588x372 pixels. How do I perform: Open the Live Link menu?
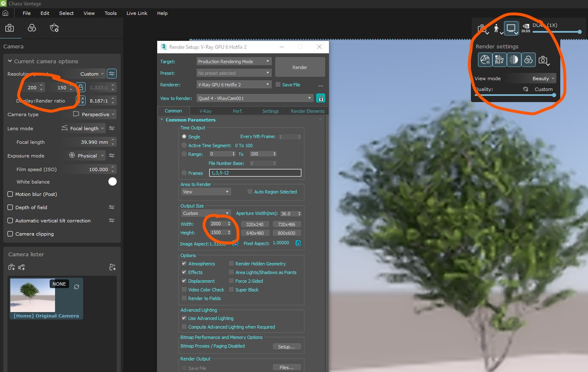pyautogui.click(x=137, y=13)
